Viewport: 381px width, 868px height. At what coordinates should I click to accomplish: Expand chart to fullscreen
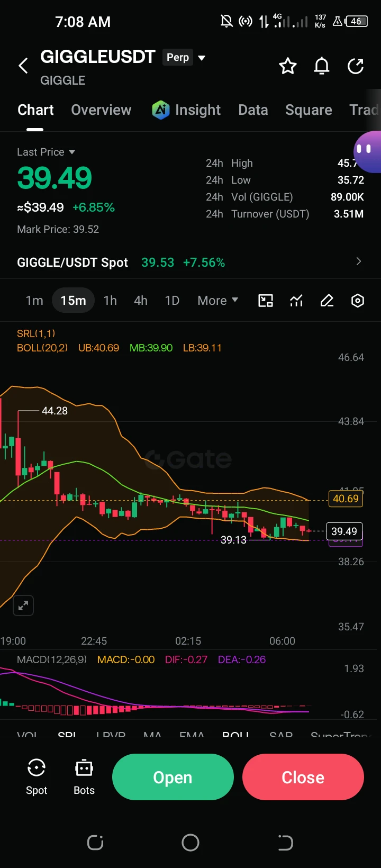(23, 605)
